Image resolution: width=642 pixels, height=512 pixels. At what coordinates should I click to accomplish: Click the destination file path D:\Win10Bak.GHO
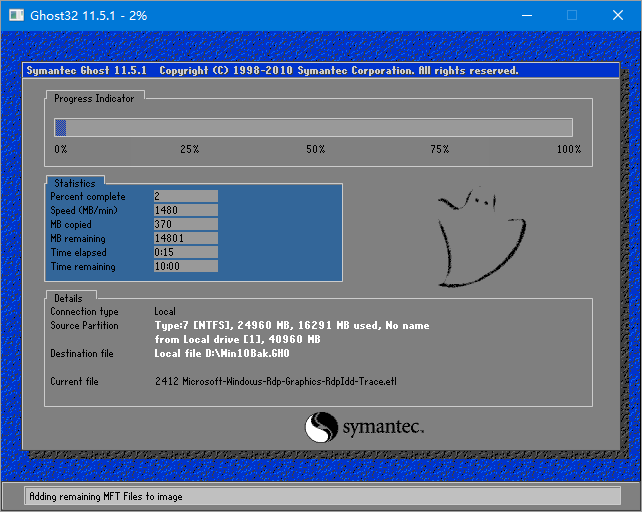(222, 354)
